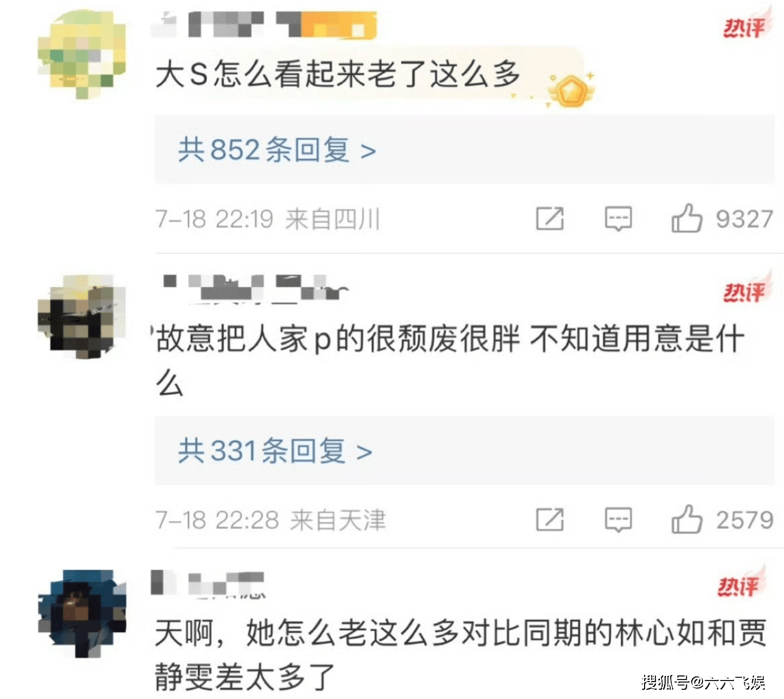This screenshot has height=699, width=784.
Task: Tap the gold star badge icon
Action: coord(569,91)
